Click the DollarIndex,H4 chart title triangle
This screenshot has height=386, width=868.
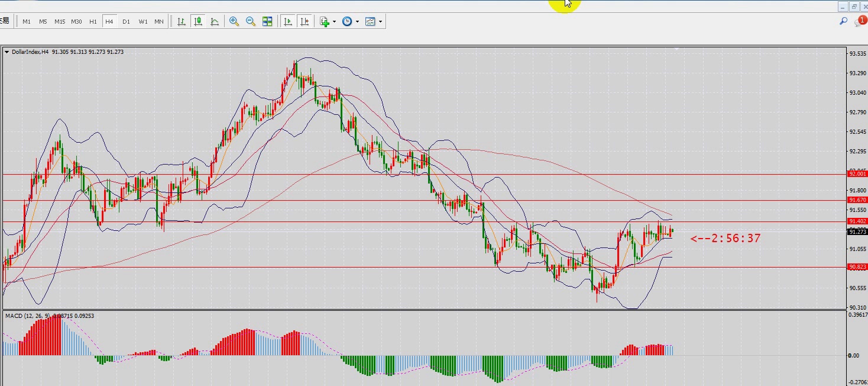pos(7,52)
